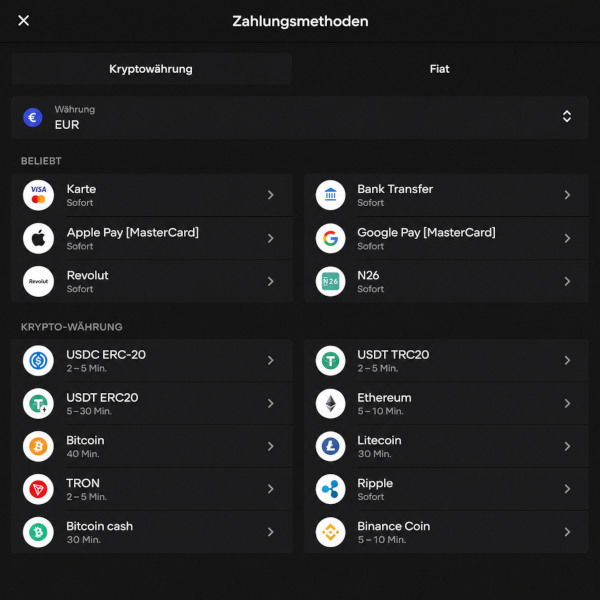
Task: Click the Visa/Mastercard Karte icon
Action: 38,195
